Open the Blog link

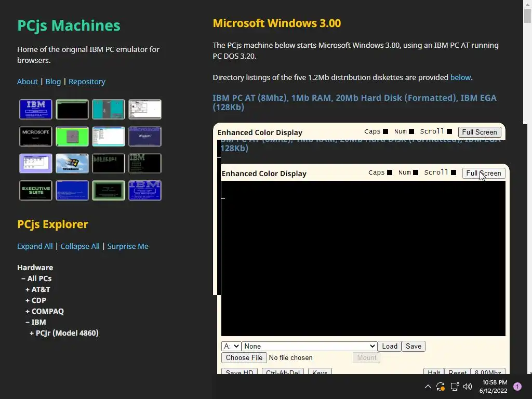point(53,82)
